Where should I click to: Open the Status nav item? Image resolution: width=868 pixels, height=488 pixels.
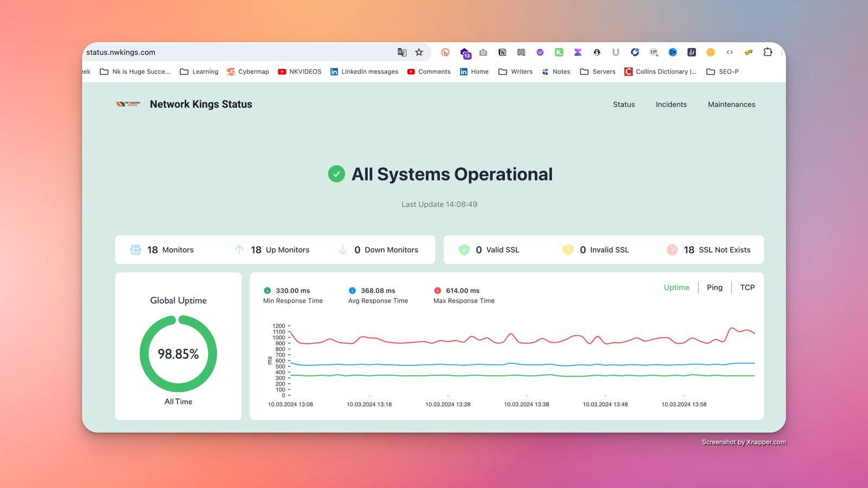pos(624,105)
